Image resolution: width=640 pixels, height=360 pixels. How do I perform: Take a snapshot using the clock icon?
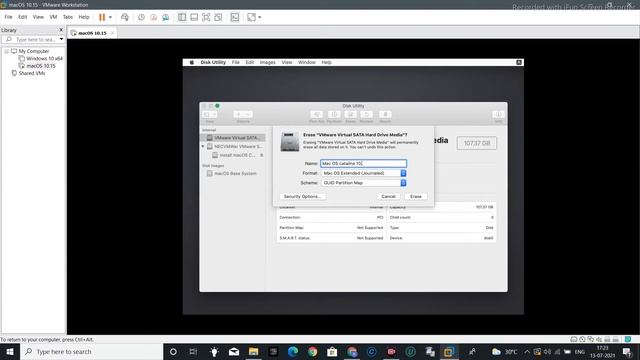click(141, 17)
